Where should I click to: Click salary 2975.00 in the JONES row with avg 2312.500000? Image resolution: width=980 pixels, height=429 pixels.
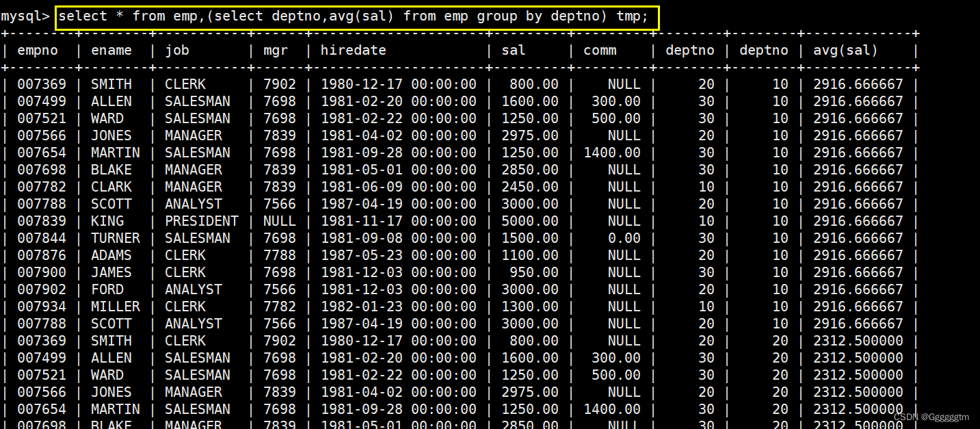530,392
